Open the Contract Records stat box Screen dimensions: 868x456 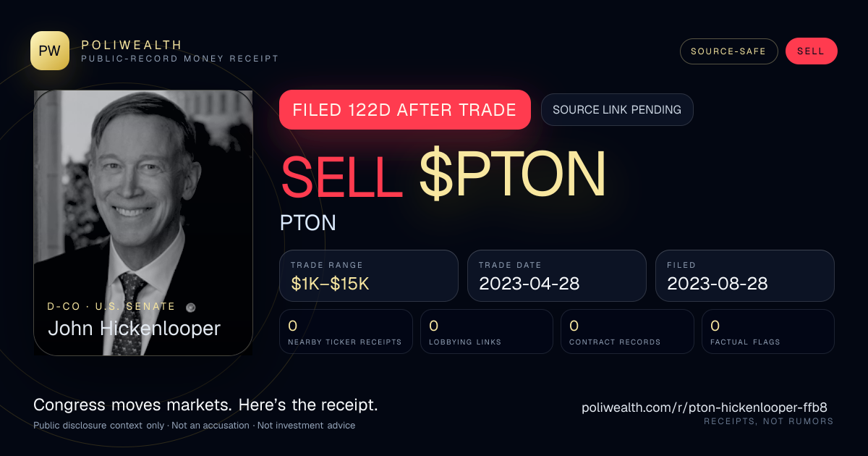tap(627, 332)
